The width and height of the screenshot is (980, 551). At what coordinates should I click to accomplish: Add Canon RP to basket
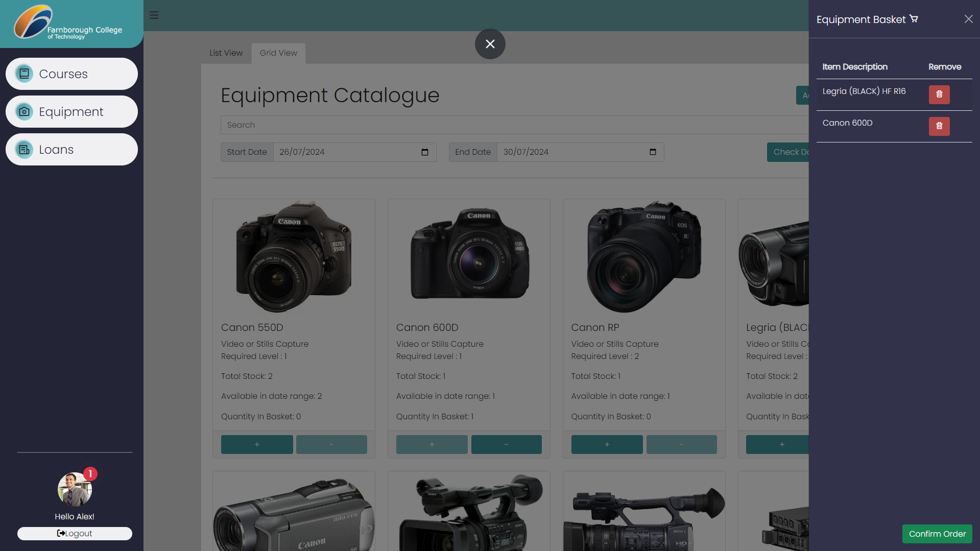(x=607, y=444)
